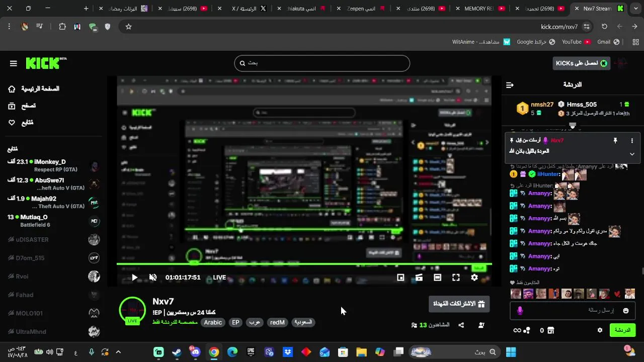Open AbuSwe7l channel in the sidebar
This screenshot has height=362, width=644.
tap(53, 184)
